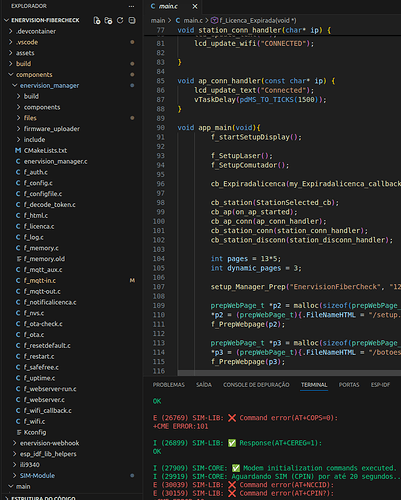Close the main.c editor tab
This screenshot has width=401, height=500.
(x=195, y=6)
